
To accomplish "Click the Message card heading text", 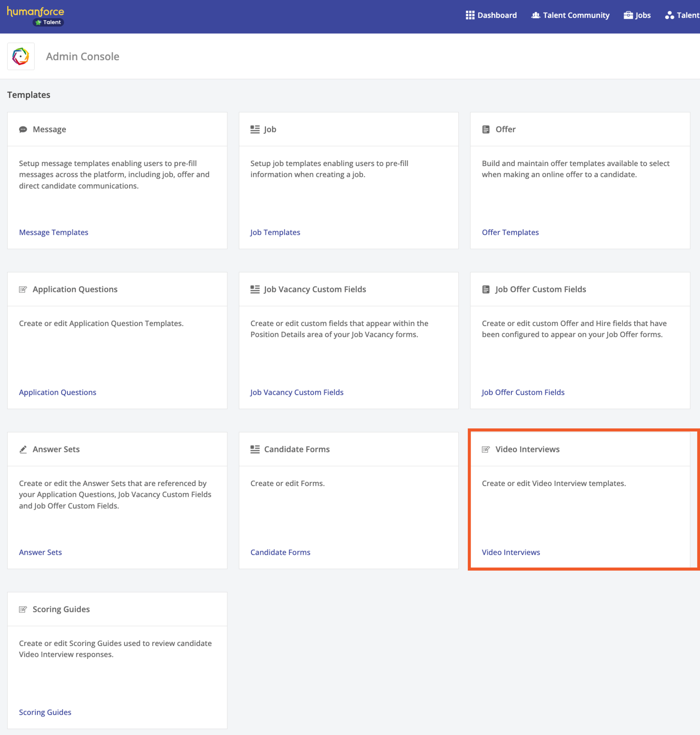I will click(49, 129).
